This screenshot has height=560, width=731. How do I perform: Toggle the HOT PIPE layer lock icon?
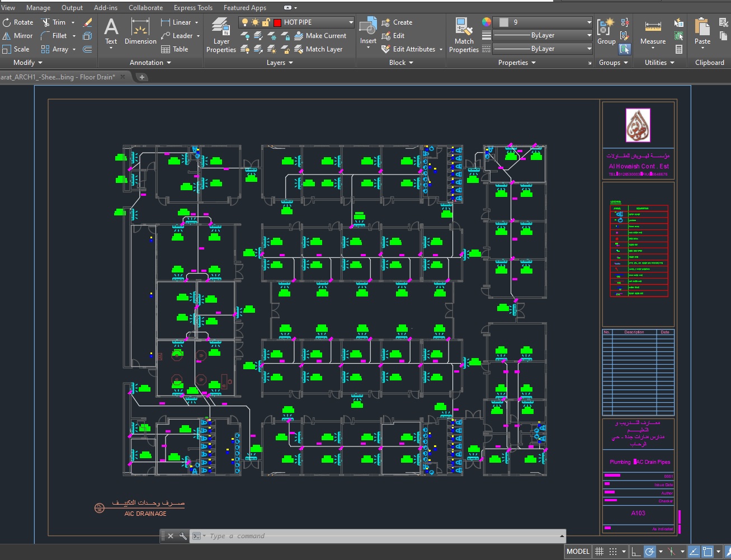(x=266, y=22)
